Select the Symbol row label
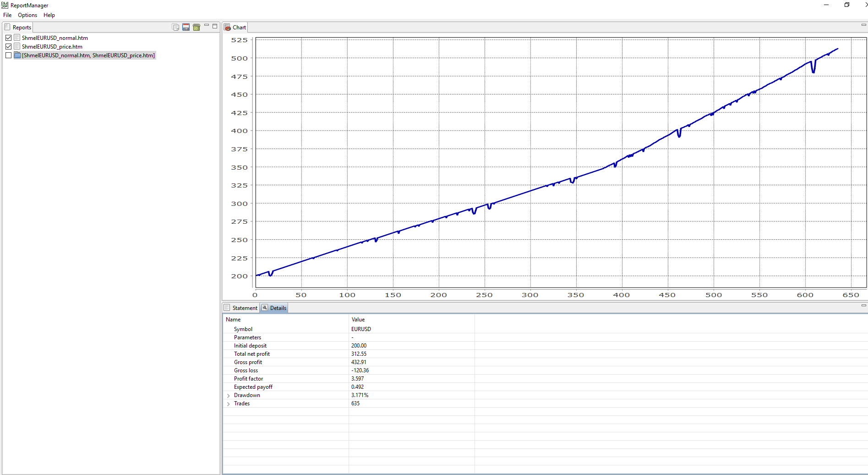Viewport: 868px width, 475px height. tap(243, 329)
